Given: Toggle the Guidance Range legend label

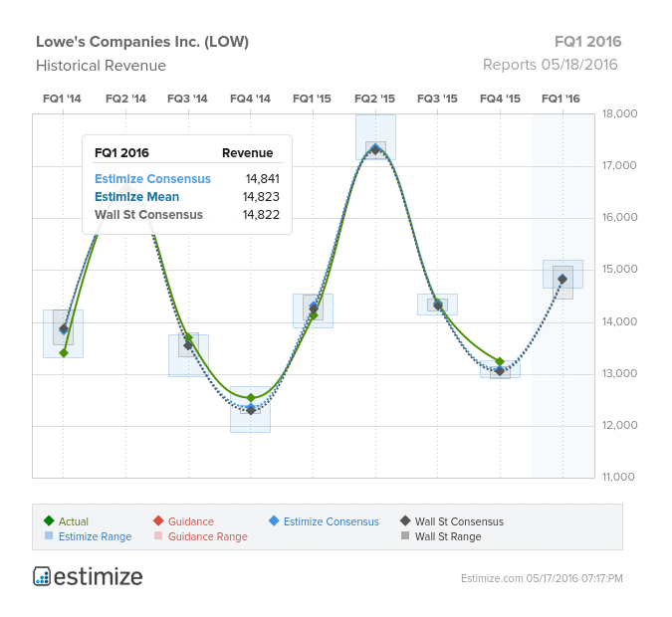Looking at the screenshot, I should 208,536.
